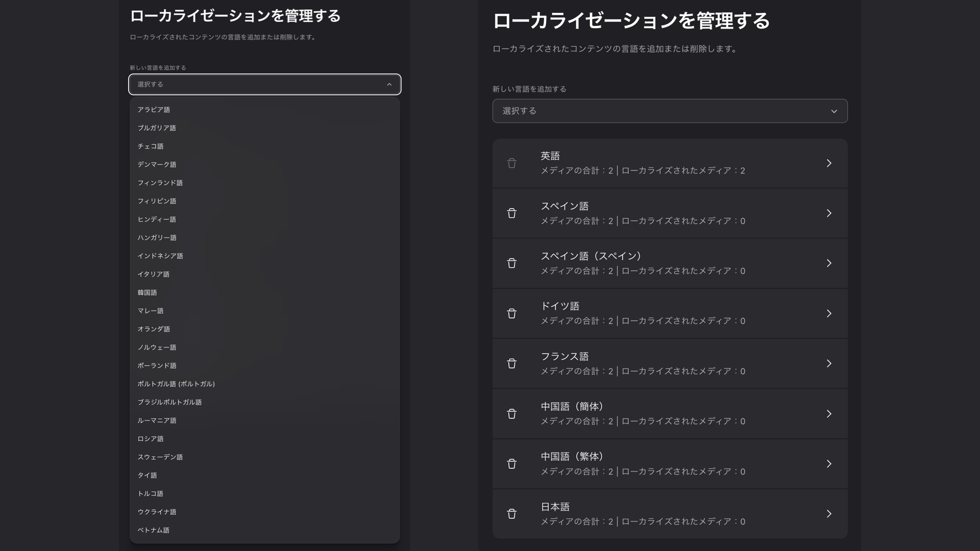Select ベトナム語 at the list bottom
Image resolution: width=980 pixels, height=551 pixels.
(153, 530)
